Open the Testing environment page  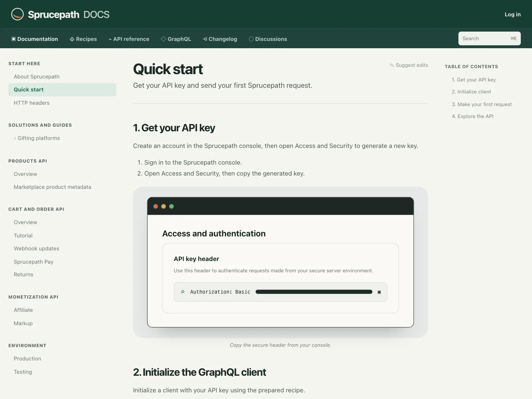[23, 372]
